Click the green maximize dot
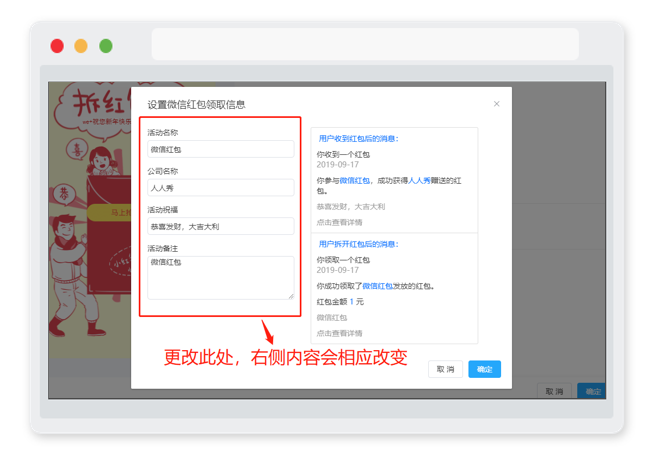This screenshot has height=460, width=660. pos(106,46)
